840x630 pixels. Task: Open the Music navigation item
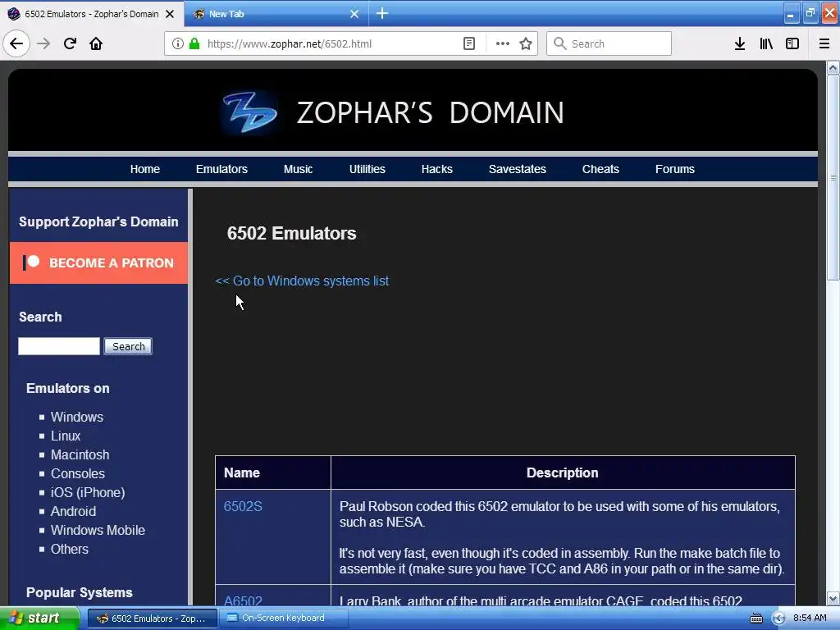pyautogui.click(x=298, y=169)
